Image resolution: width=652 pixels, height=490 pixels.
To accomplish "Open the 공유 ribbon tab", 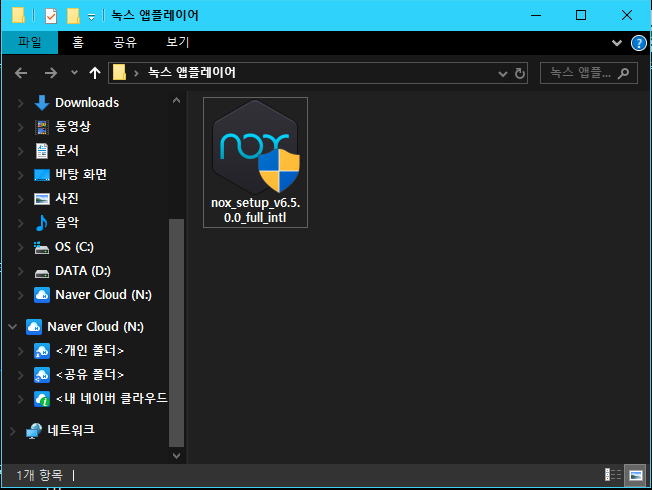I will point(125,42).
